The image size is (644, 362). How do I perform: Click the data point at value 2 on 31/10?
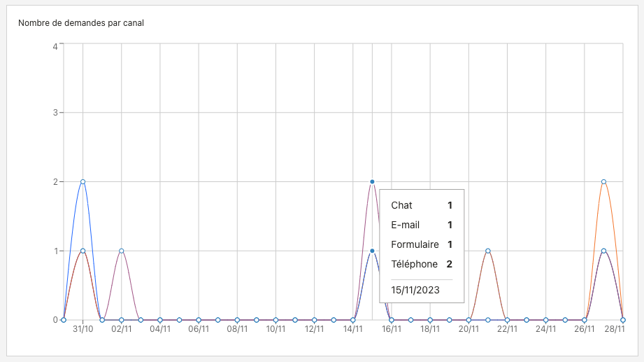[83, 181]
